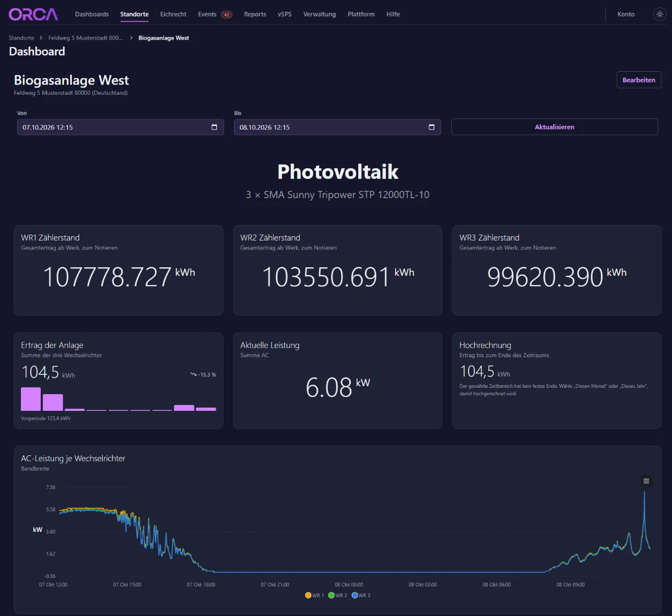
Task: Select the WR3 Zählerstand value 99620.390
Action: [545, 277]
